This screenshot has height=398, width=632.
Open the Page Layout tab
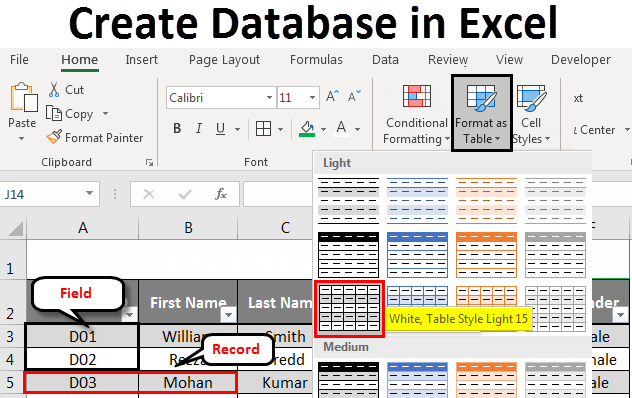tap(224, 60)
